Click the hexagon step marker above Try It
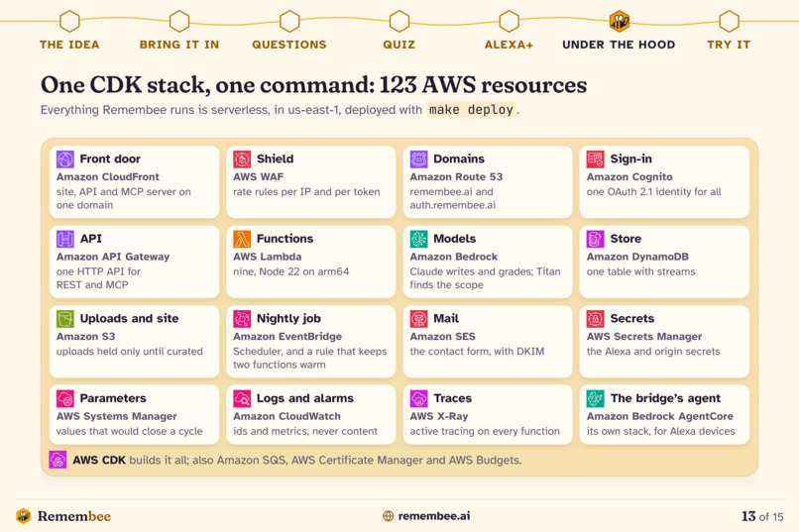Screen dimensions: 799x532 [x=730, y=22]
